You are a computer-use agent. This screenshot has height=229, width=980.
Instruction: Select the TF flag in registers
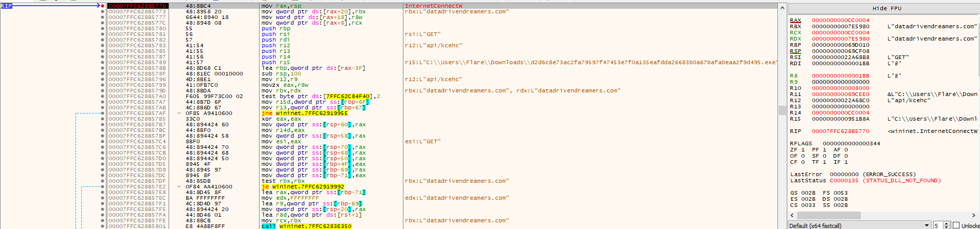pos(819,162)
